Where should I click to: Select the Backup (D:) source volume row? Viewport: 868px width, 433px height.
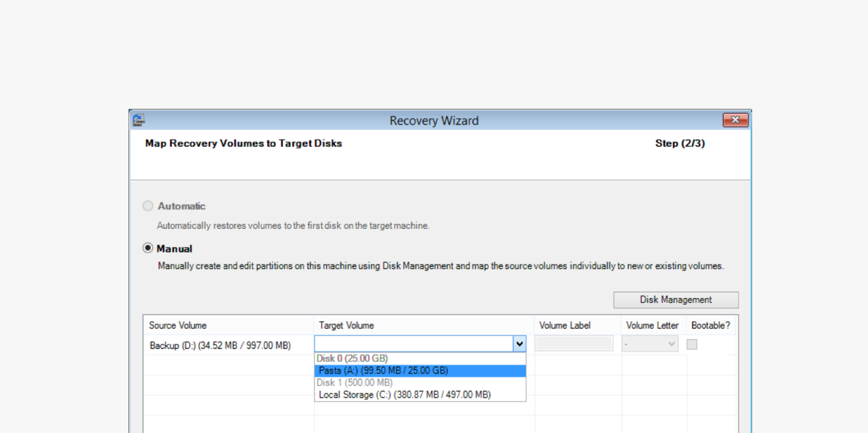[x=220, y=345]
